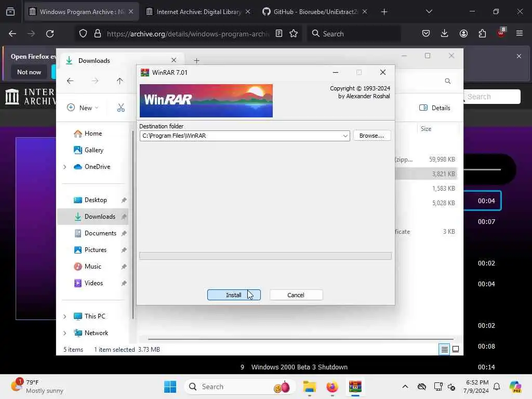Image resolution: width=532 pixels, height=399 pixels.
Task: Close the Downloads Explorer tab
Action: point(174,60)
